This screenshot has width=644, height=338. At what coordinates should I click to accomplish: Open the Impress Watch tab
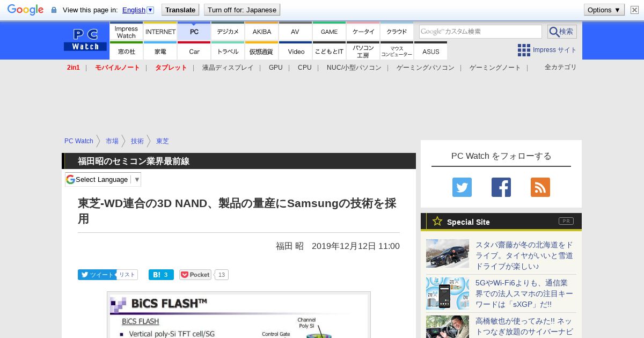pos(126,32)
